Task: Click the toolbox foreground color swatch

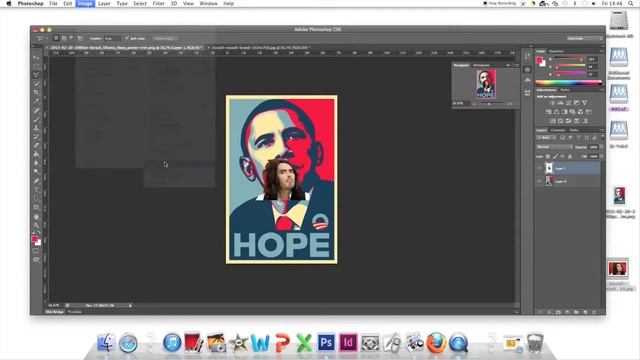Action: coord(35,239)
